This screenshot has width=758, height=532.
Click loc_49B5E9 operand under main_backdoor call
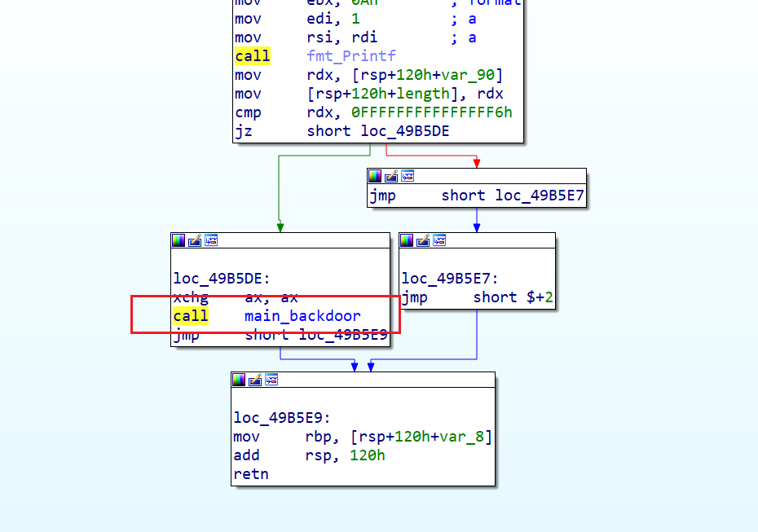pos(343,335)
